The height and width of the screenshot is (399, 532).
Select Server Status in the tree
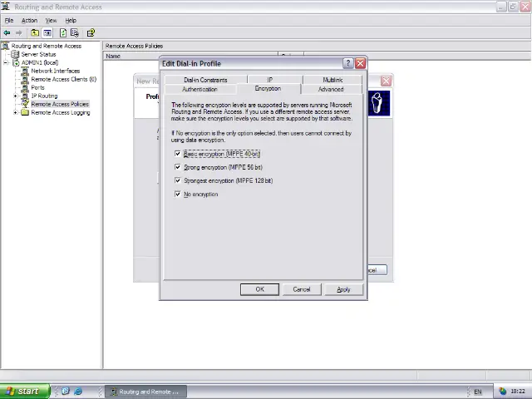pyautogui.click(x=39, y=54)
